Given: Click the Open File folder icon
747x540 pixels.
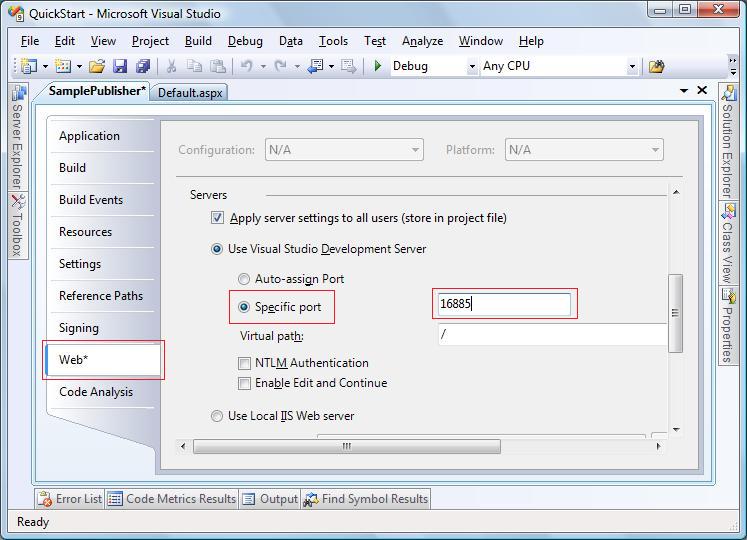Looking at the screenshot, I should coord(96,66).
